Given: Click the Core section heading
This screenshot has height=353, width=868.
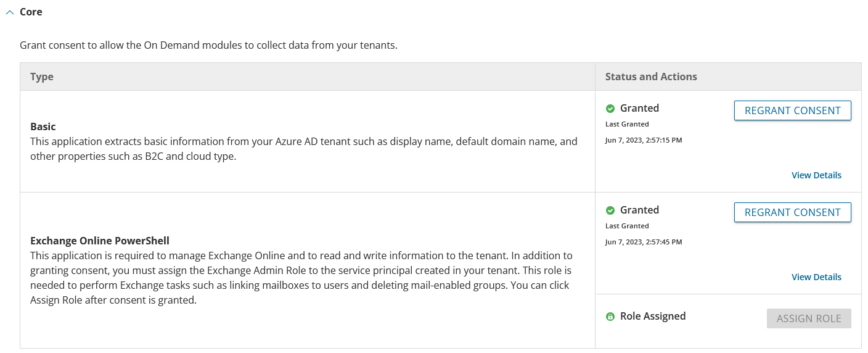Looking at the screenshot, I should click(31, 12).
